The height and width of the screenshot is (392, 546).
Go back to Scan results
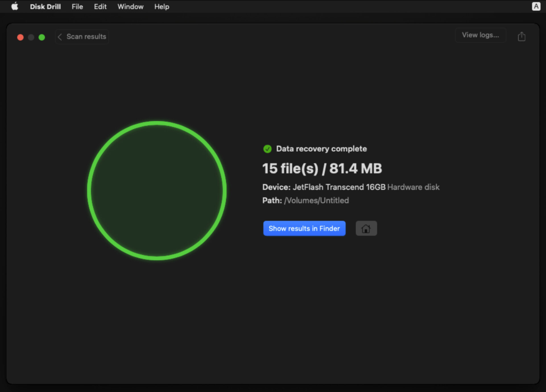point(86,37)
